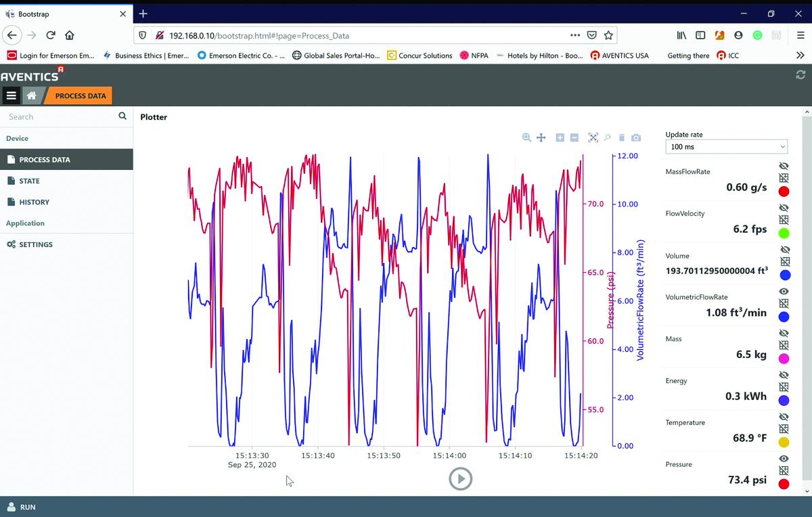Click FlowVelocity green color swatch
The image size is (812, 517).
pos(784,233)
